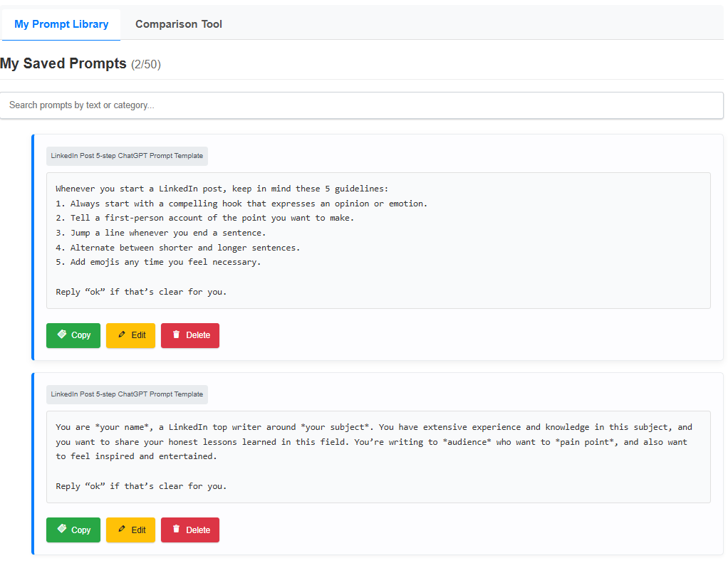Click the line '1. Always start with a compelling hook'
The width and height of the screenshot is (728, 568).
click(241, 204)
